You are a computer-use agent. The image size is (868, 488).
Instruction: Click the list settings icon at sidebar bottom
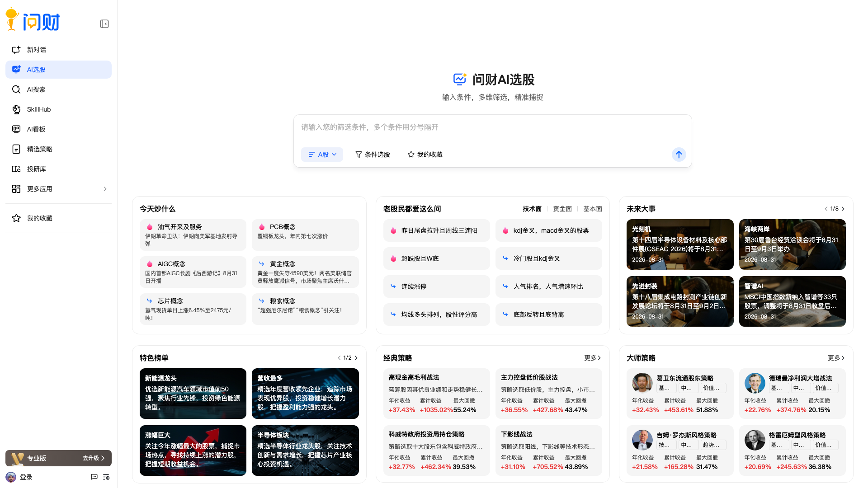coord(106,477)
